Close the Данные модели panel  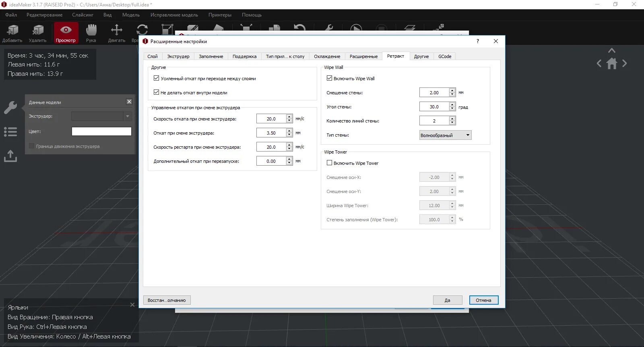click(129, 102)
